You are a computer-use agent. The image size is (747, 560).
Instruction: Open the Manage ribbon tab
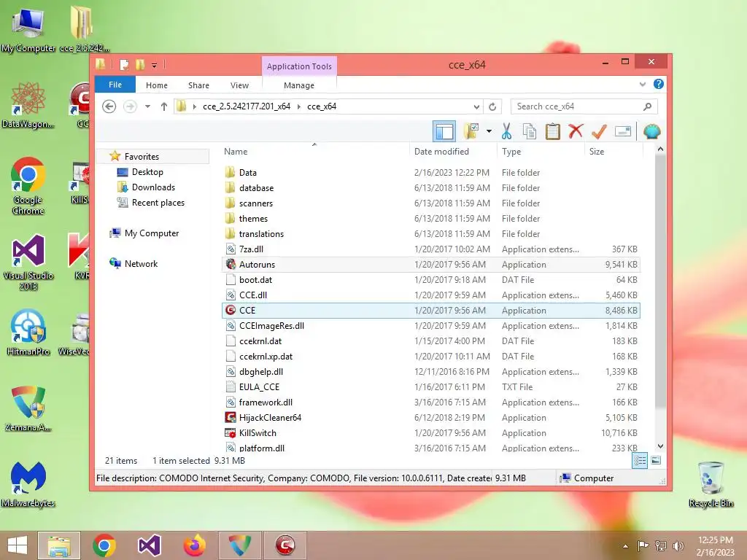tap(299, 85)
